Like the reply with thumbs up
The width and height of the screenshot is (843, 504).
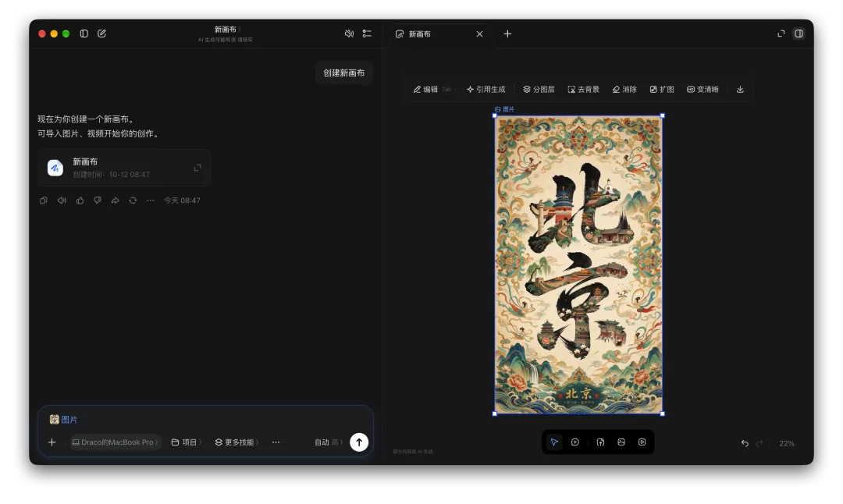click(80, 201)
